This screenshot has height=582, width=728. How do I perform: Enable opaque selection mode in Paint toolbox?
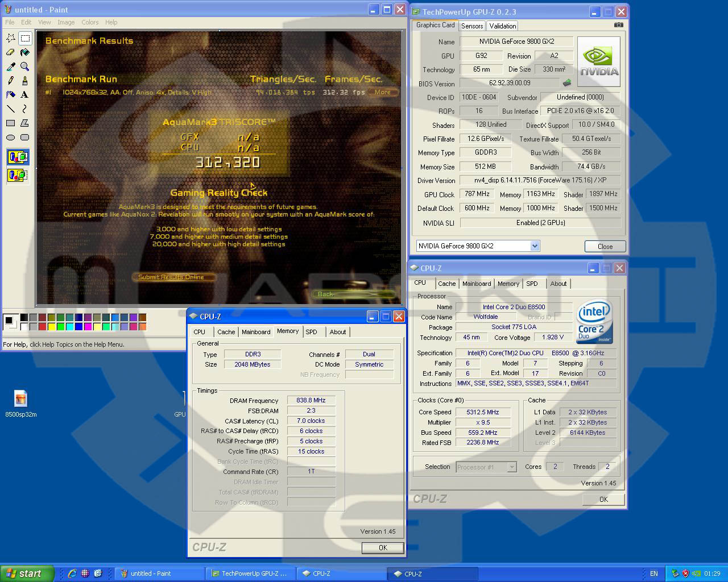[x=18, y=157]
